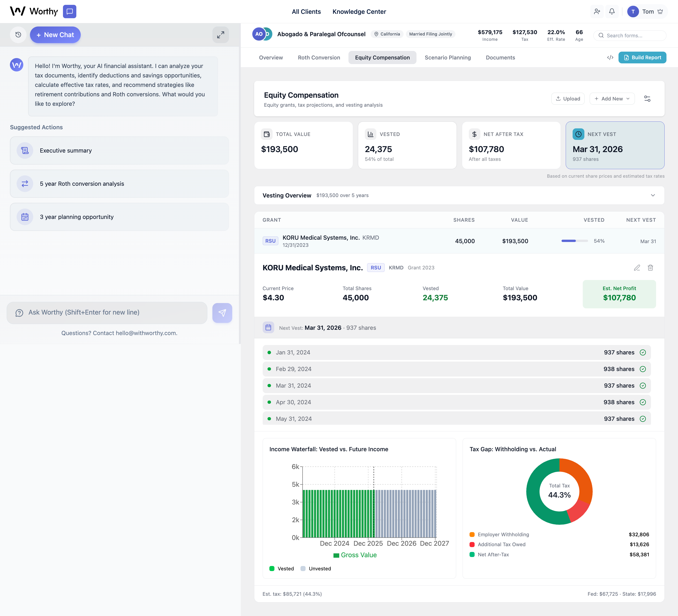
Task: Open Tom user profile avatar
Action: pos(633,12)
